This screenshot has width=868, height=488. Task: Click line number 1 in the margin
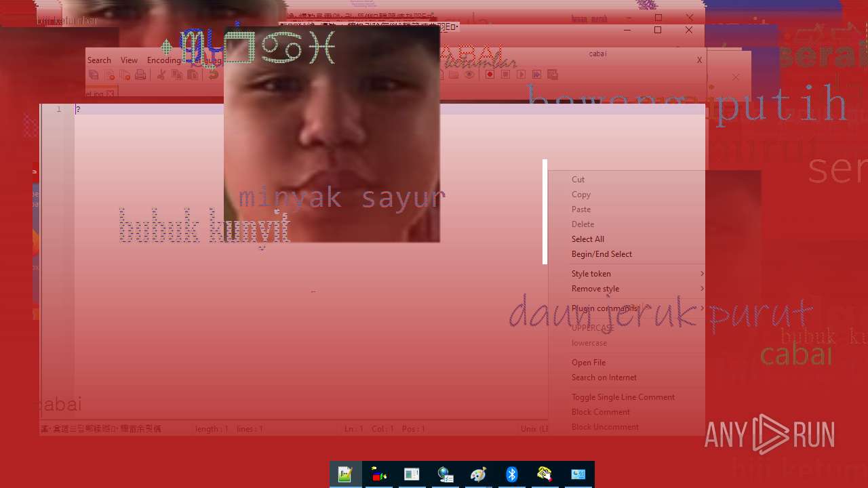point(58,109)
